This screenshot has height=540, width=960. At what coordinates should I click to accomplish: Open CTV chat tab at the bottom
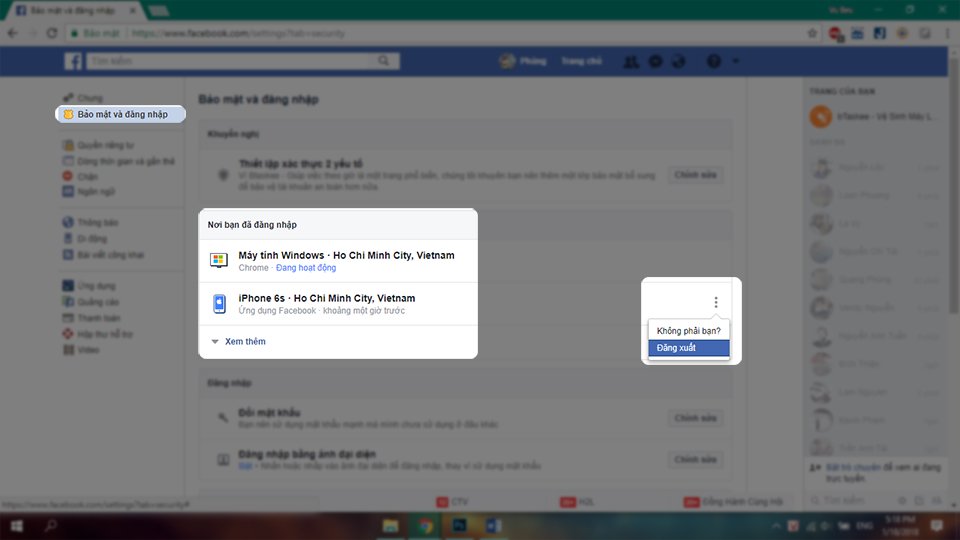452,502
